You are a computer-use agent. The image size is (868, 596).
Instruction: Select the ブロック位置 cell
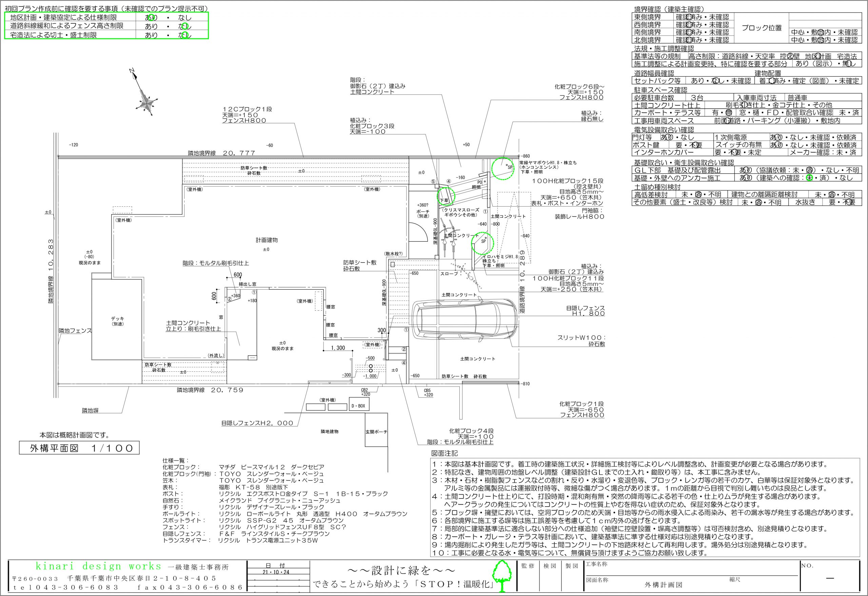pos(762,28)
